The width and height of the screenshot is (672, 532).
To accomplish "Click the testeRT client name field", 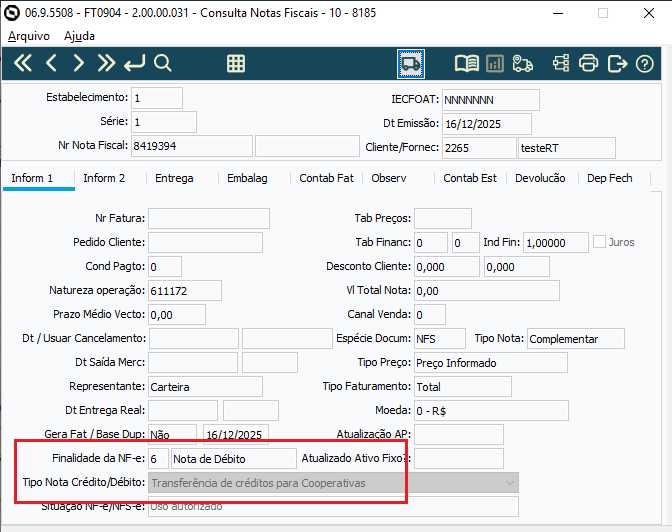I will click(567, 148).
